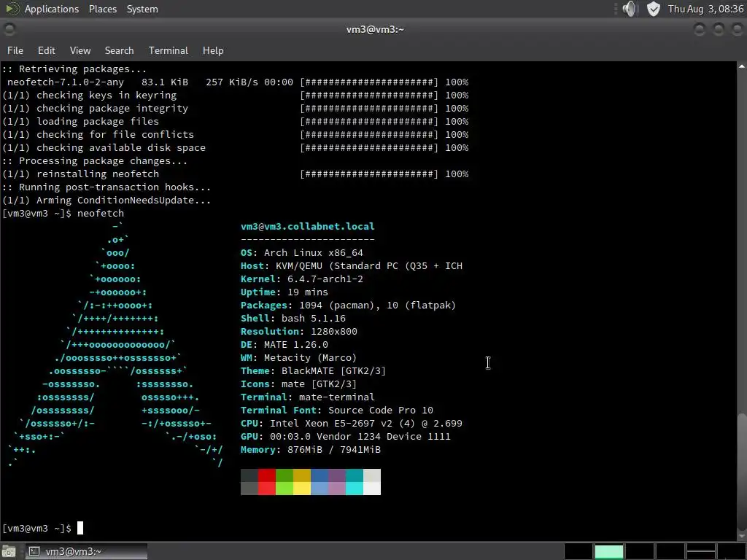747x560 pixels.
Task: Open the Places menu in top panel
Action: click(102, 9)
